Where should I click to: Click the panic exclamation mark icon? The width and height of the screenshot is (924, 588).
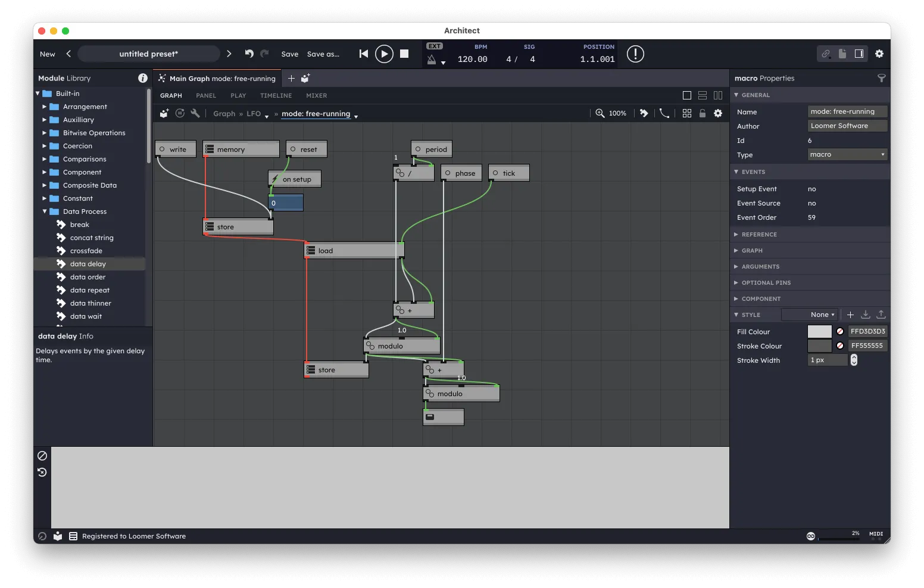635,54
